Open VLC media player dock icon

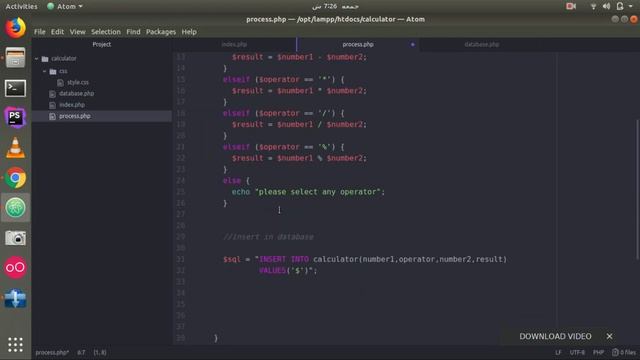16,147
